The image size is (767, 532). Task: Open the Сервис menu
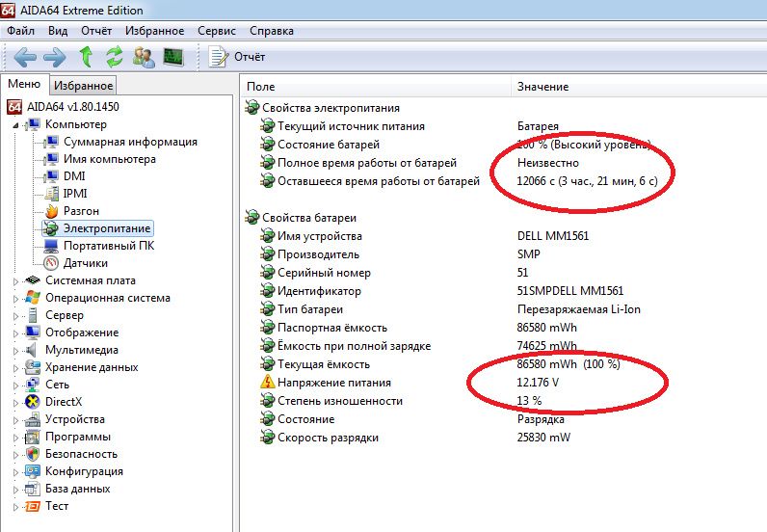[x=217, y=31]
